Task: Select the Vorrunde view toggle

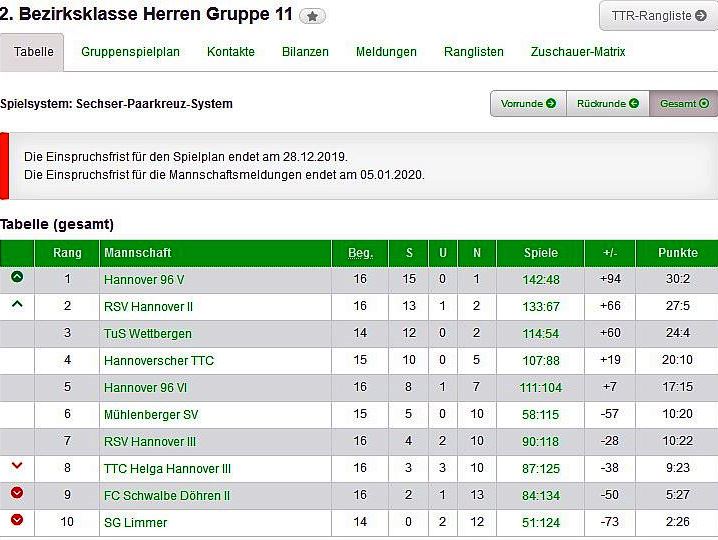Action: (528, 103)
